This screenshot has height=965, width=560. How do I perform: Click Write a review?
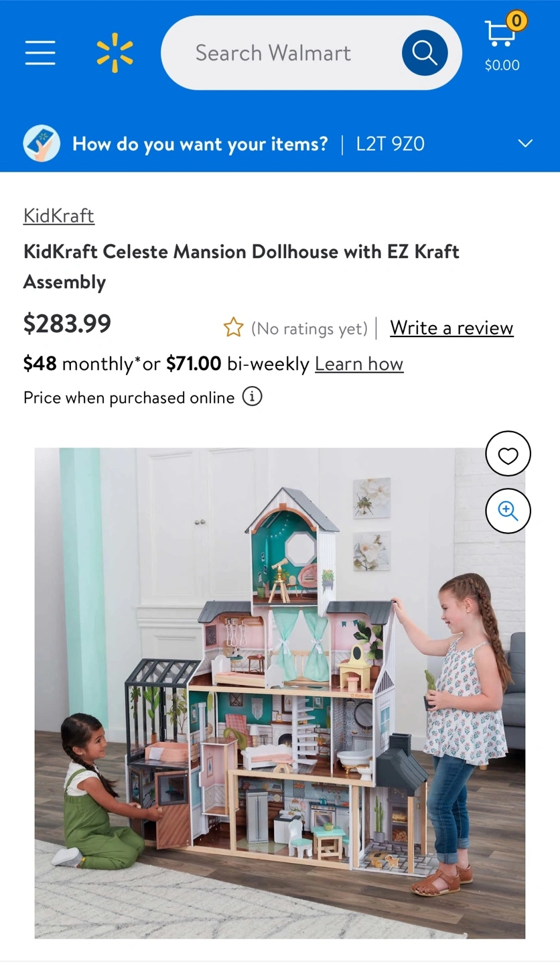click(x=452, y=328)
